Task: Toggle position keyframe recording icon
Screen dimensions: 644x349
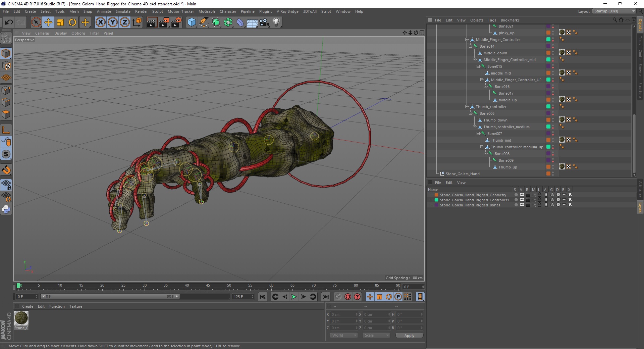Action: (x=370, y=297)
